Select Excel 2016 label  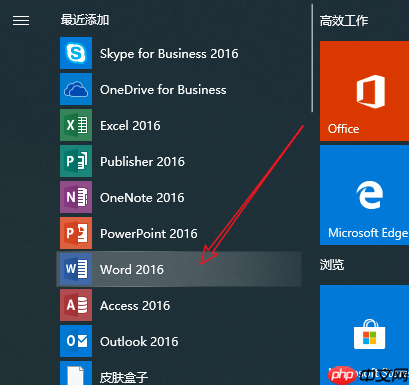tap(130, 126)
